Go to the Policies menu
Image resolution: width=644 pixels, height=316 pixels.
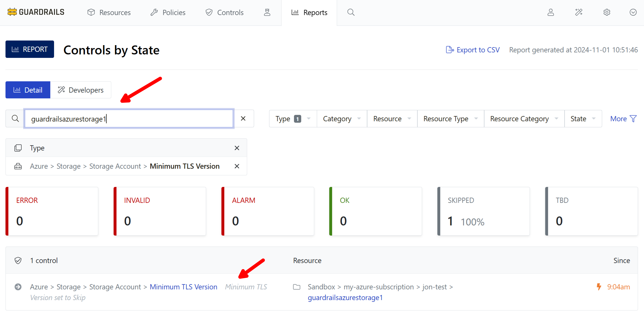[168, 12]
